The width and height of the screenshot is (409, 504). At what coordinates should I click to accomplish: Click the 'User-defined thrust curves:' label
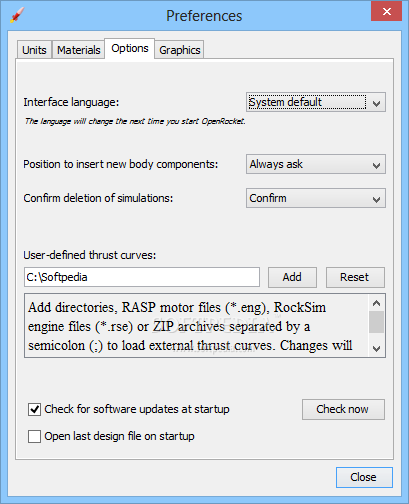pos(89,255)
